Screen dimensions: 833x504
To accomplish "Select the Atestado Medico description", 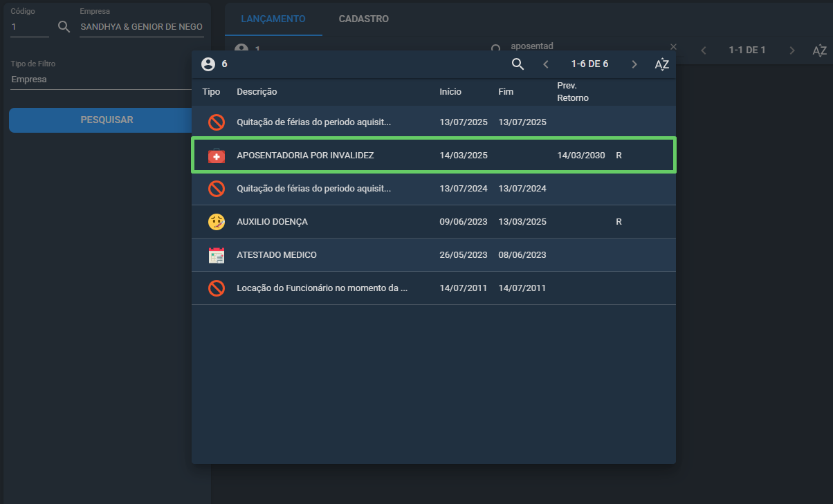I will 277,255.
